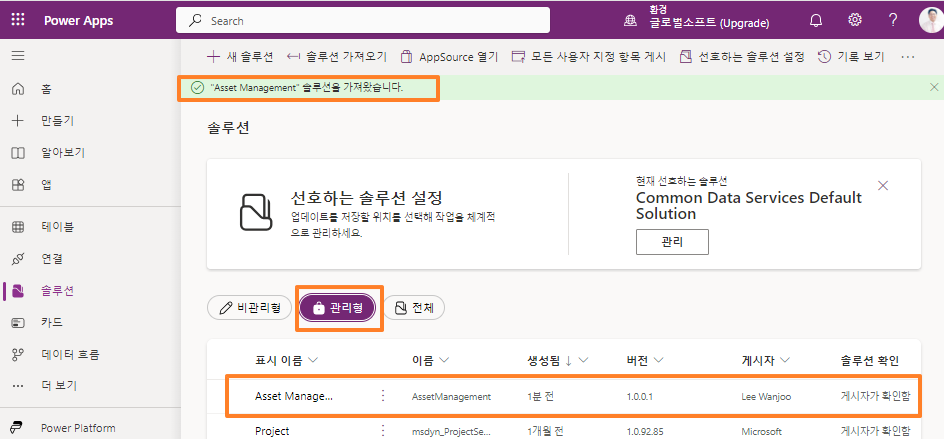Click the 1.0.92.85 version cell

647,432
